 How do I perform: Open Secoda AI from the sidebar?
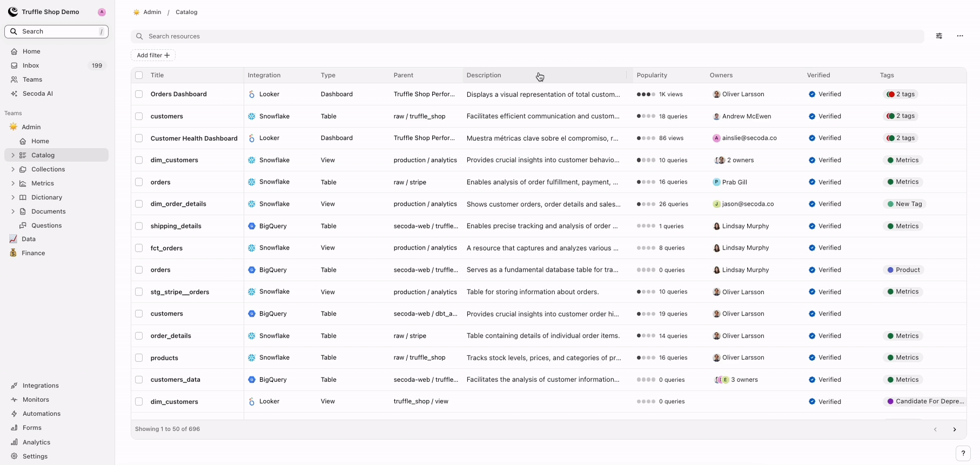37,93
